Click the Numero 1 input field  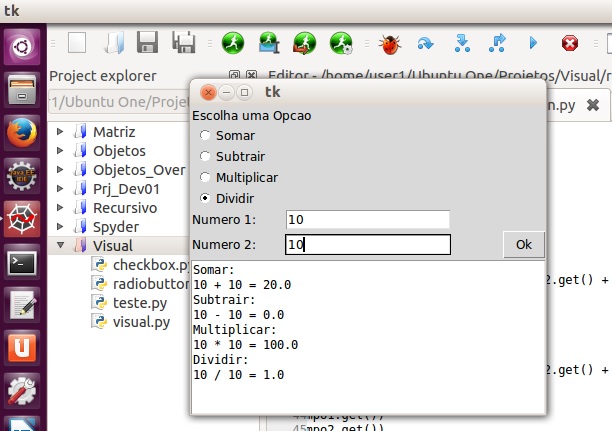point(367,220)
